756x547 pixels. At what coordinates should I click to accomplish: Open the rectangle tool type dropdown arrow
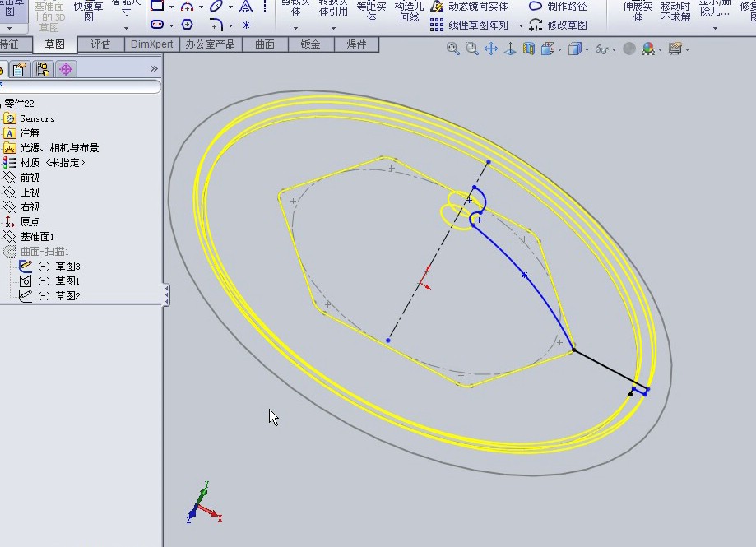[171, 7]
